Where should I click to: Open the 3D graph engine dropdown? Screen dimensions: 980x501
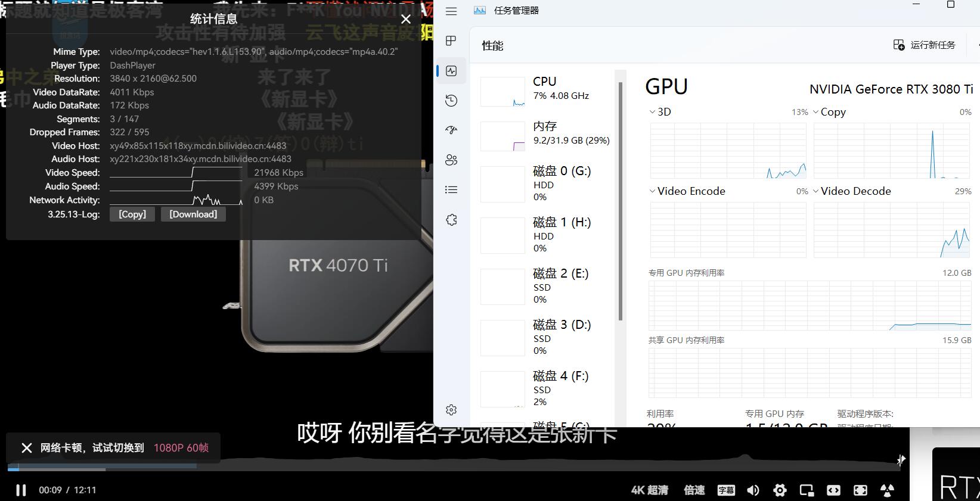660,112
